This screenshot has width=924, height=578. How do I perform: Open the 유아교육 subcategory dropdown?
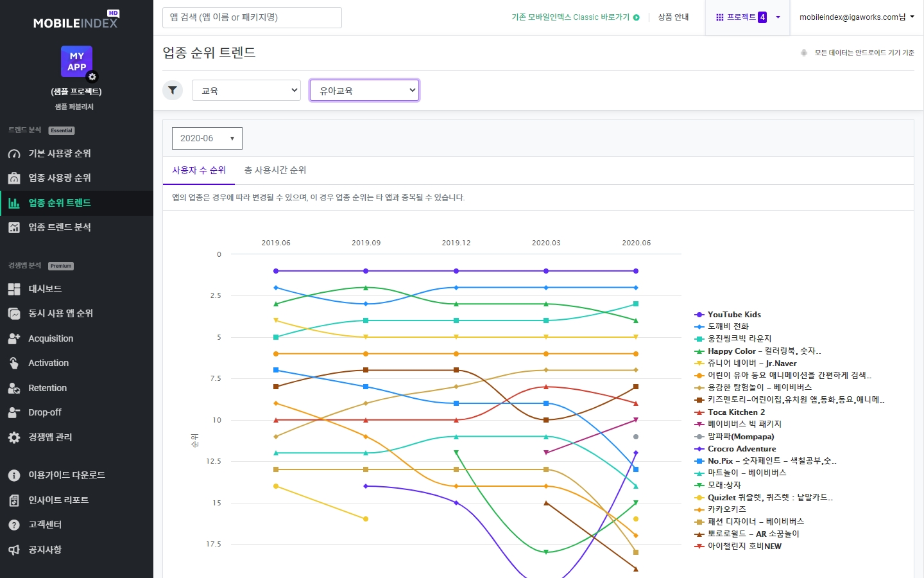(x=364, y=91)
